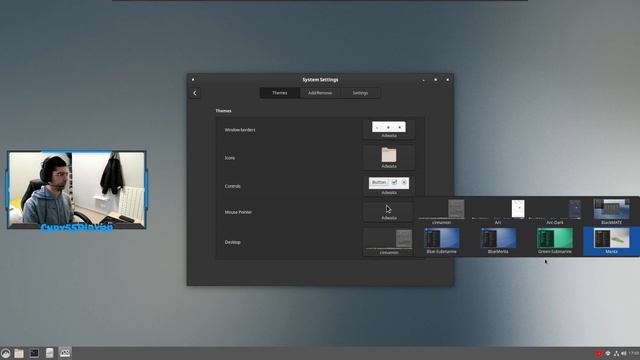Click the red recording tray icon
This screenshot has width=640, height=360.
[599, 353]
